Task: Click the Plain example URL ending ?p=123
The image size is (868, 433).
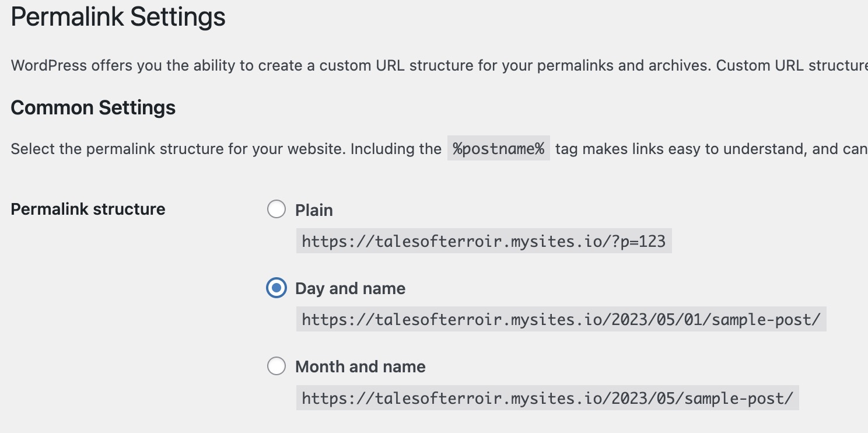Action: 484,241
